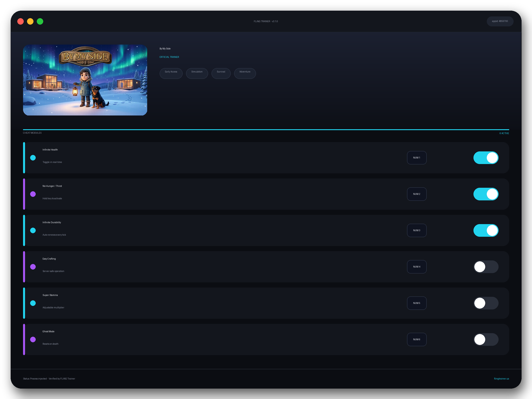Click the purple dot icon for Easy Crafting
Viewport: 532px width, 399px height.
point(33,267)
